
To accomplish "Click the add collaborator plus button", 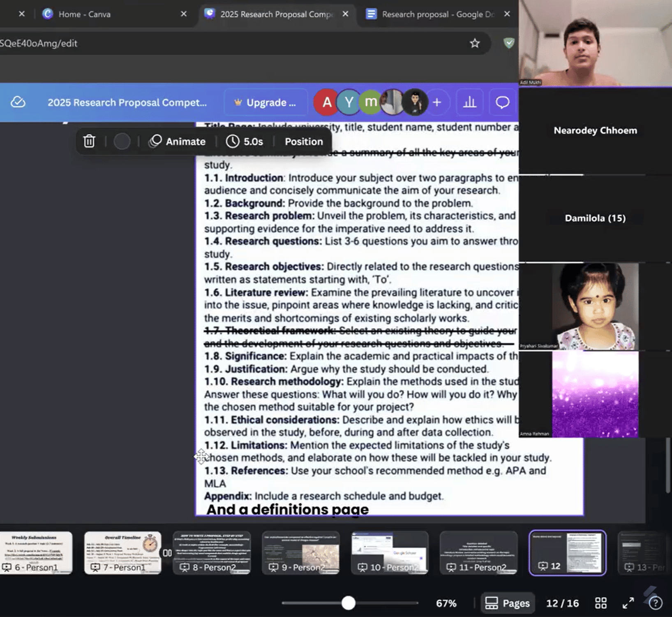I will tap(437, 102).
